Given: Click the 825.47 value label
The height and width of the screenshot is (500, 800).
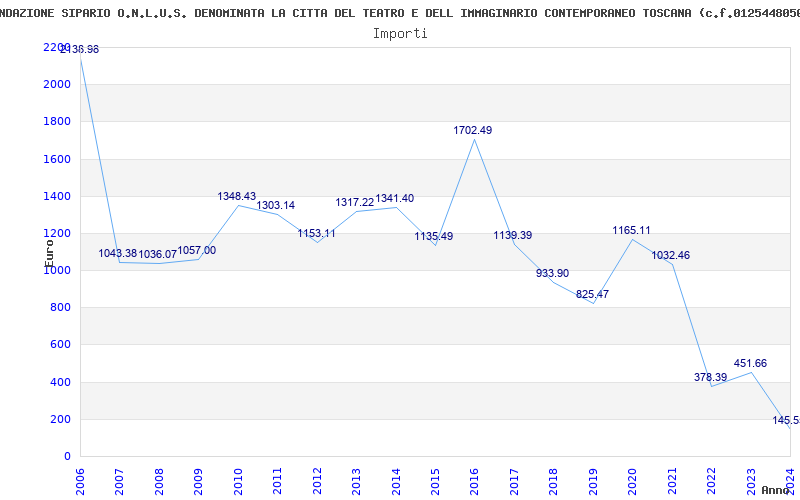Looking at the screenshot, I should click(x=592, y=294).
